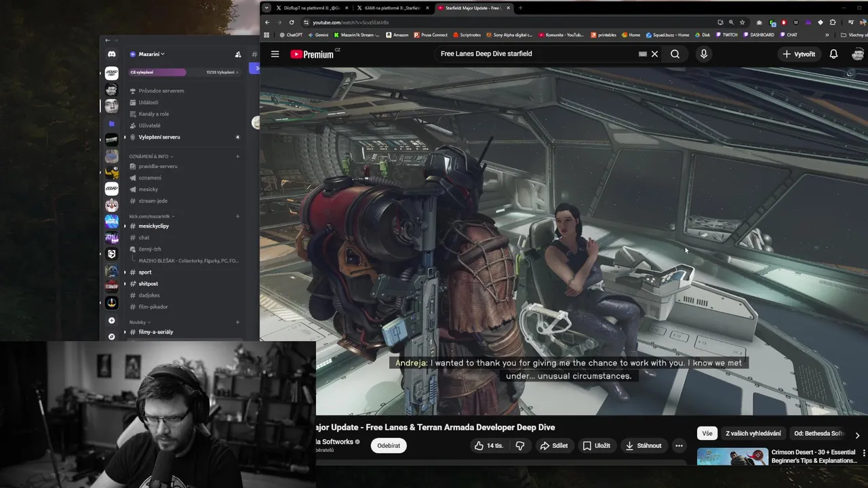
Task: Go back in the Discord window
Action: (107, 41)
